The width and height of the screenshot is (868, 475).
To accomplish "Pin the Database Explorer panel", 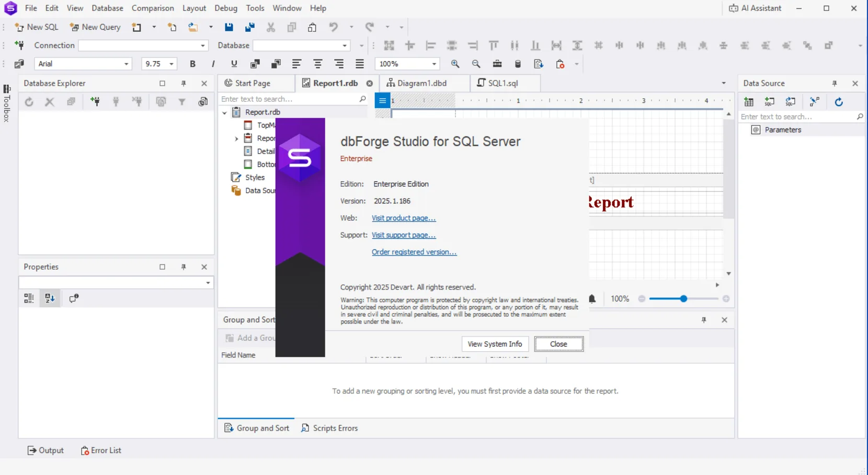I will 184,84.
